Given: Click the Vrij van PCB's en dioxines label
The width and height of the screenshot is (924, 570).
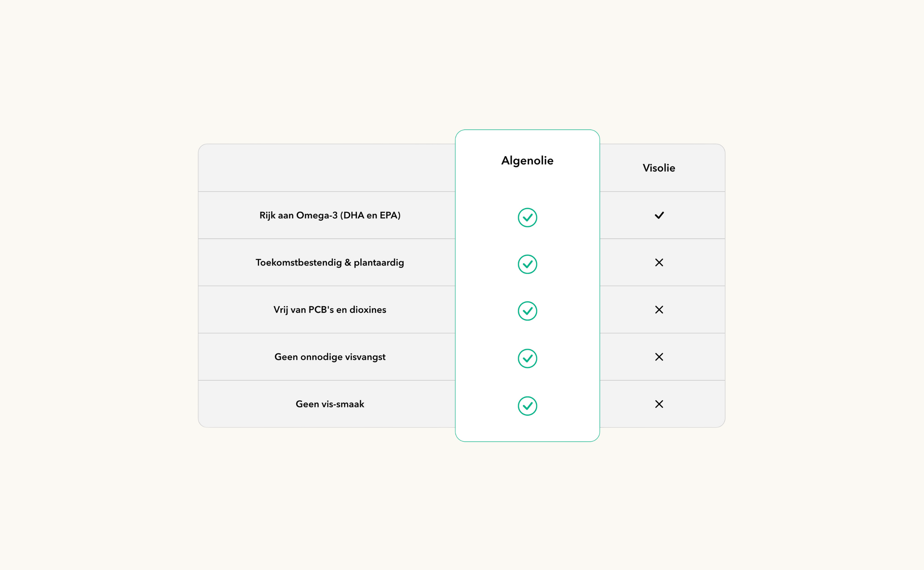Looking at the screenshot, I should click(330, 309).
